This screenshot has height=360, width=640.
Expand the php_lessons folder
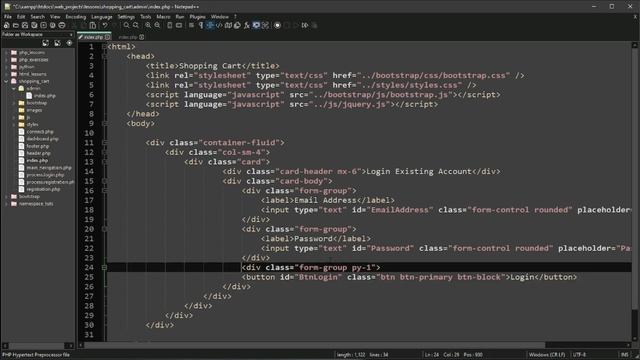pos(7,53)
